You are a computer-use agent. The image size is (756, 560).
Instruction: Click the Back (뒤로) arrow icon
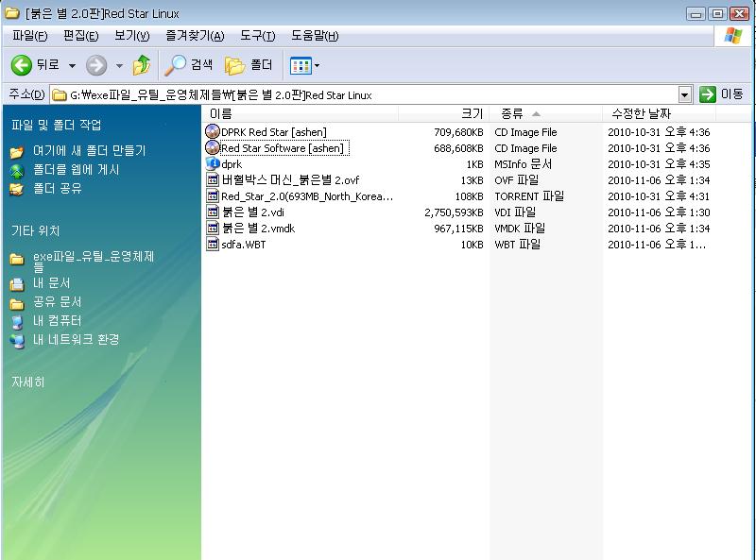[x=22, y=65]
